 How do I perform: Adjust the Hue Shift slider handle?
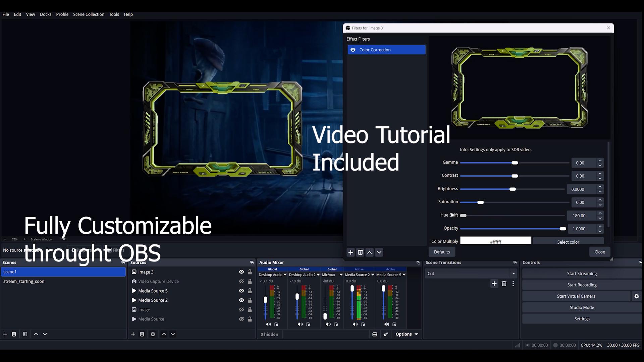coord(463,216)
